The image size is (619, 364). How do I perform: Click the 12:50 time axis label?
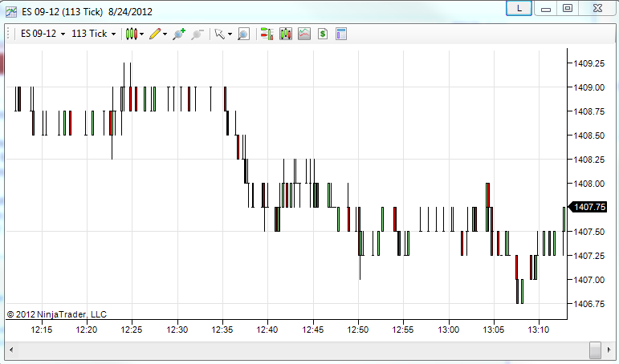(358, 330)
